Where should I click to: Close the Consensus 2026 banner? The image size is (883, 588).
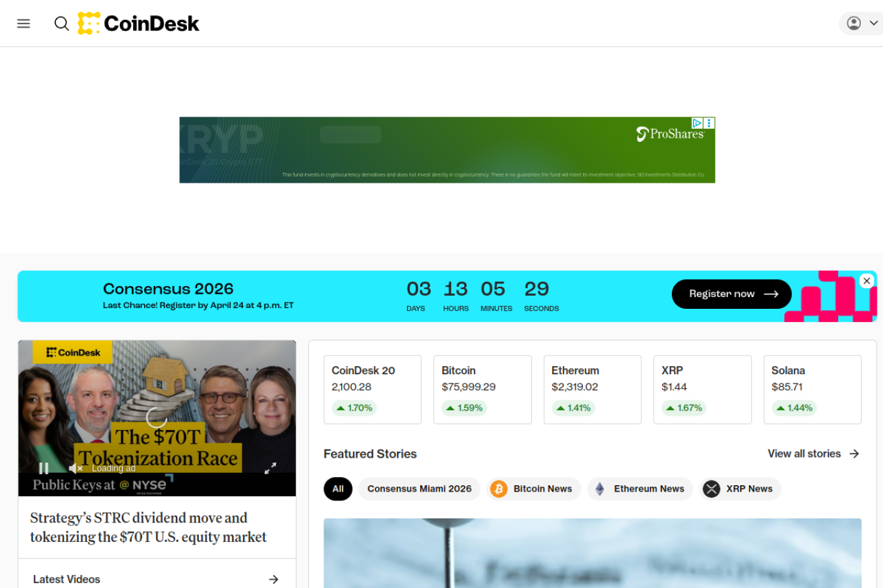tap(866, 281)
